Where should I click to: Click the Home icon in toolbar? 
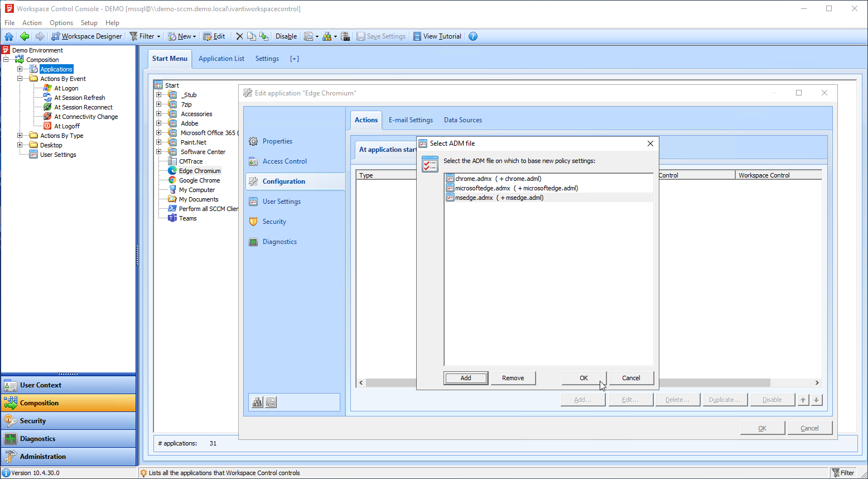[9, 36]
